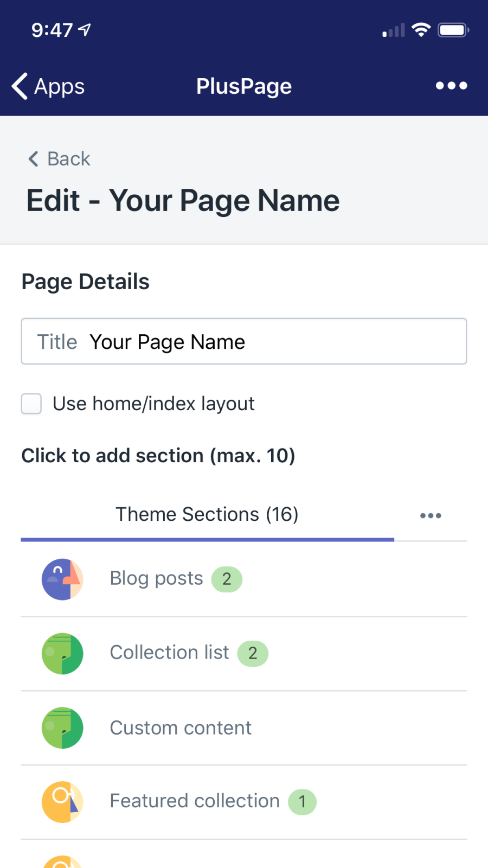Add the Custom content section

coord(181,727)
